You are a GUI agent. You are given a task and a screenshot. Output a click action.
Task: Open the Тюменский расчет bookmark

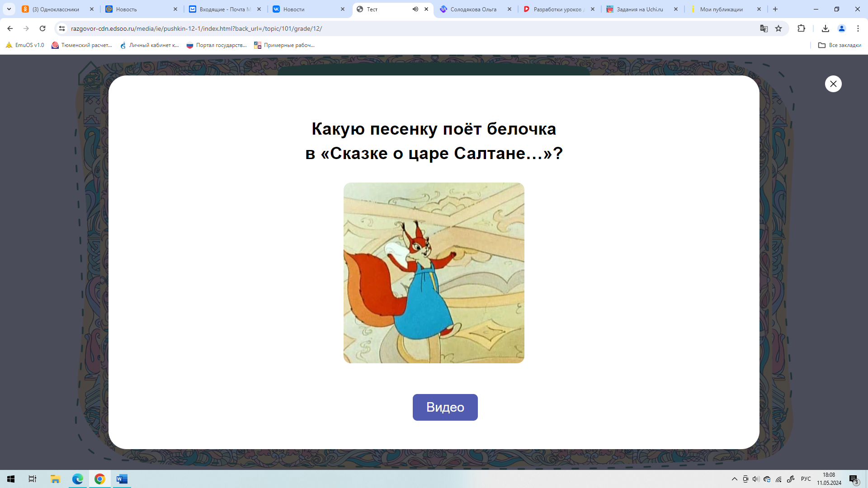82,45
